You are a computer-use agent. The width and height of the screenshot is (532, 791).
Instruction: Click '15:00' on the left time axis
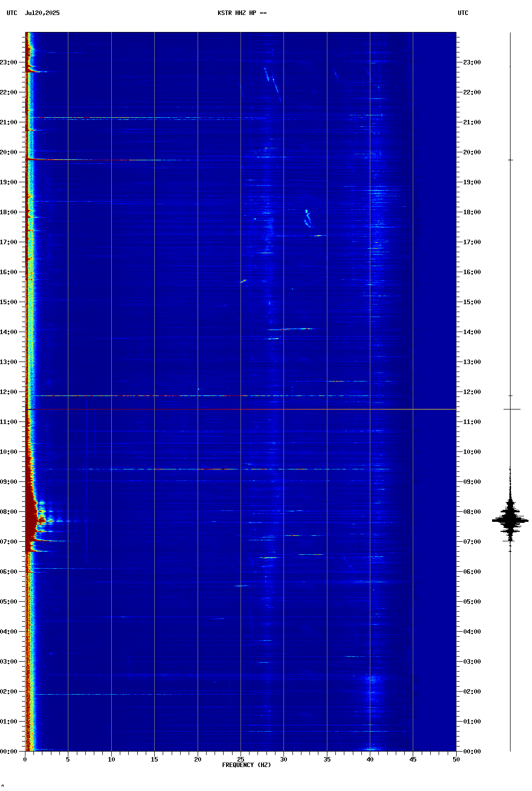tap(8, 302)
